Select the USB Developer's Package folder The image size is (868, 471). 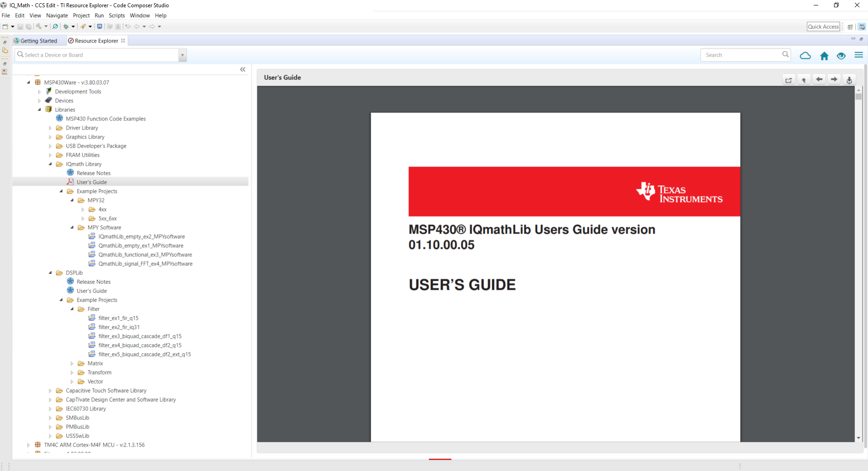point(96,146)
